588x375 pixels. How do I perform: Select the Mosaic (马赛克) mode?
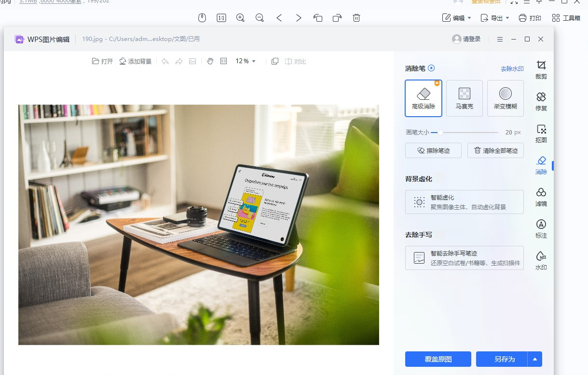click(464, 98)
